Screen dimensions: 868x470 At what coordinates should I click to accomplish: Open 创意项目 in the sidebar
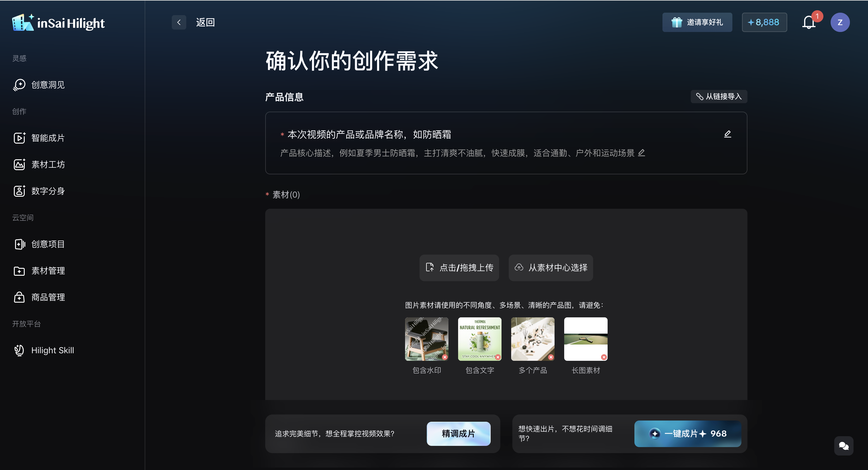pos(39,244)
